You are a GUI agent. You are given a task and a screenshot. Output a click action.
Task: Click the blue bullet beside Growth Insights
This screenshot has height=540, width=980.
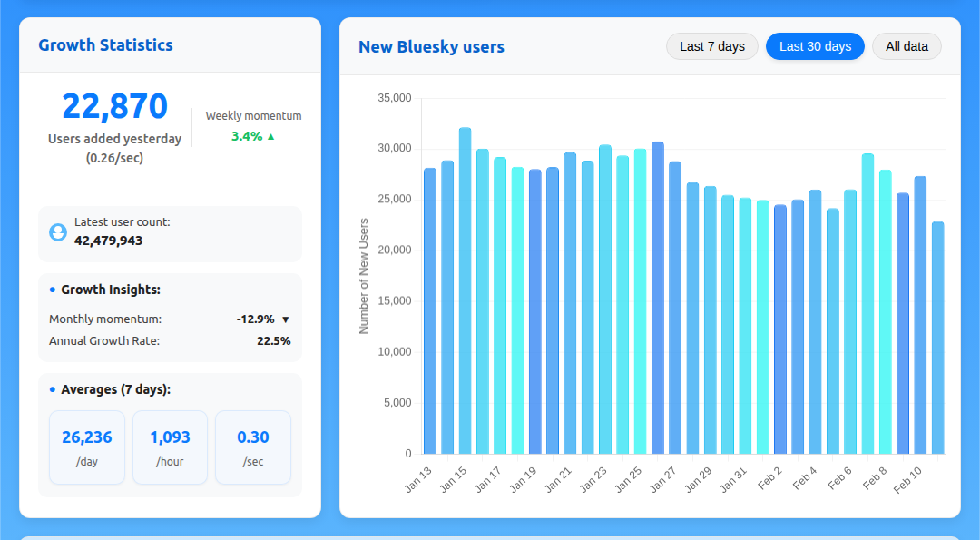click(53, 290)
